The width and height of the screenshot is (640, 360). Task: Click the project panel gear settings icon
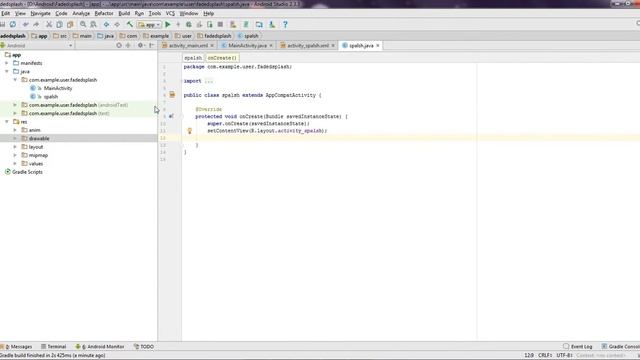pyautogui.click(x=140, y=45)
